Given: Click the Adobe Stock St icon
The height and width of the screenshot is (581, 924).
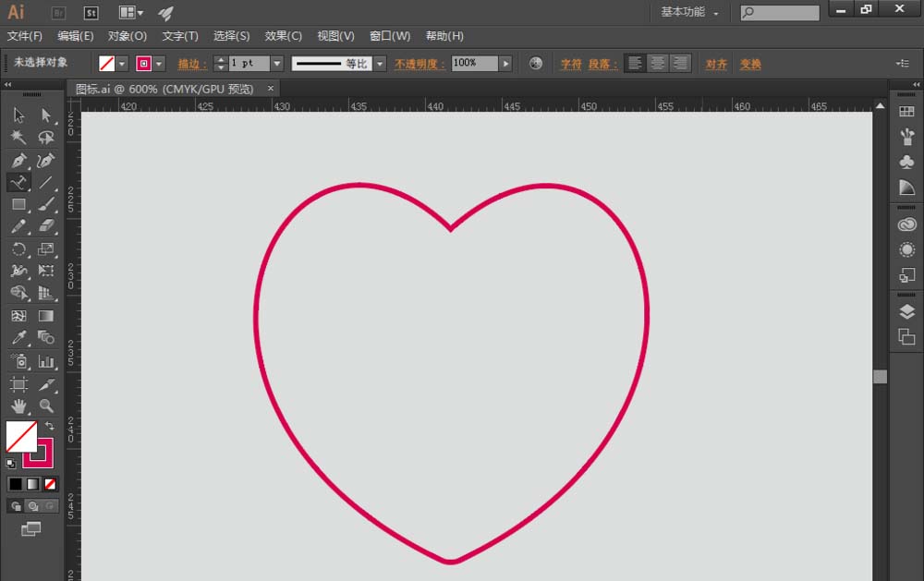Looking at the screenshot, I should (91, 12).
